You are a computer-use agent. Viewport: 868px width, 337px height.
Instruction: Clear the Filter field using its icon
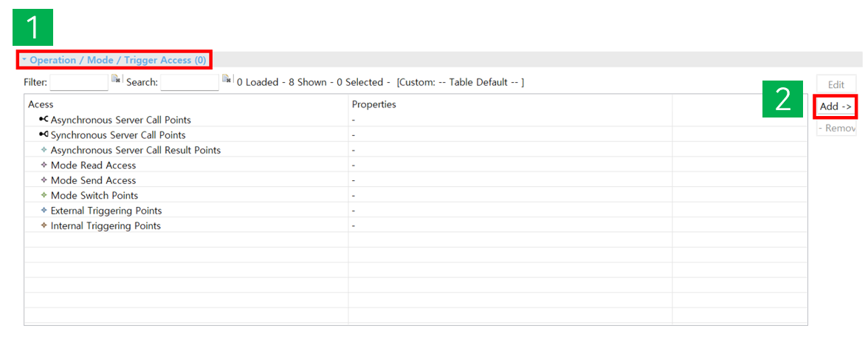click(x=116, y=79)
